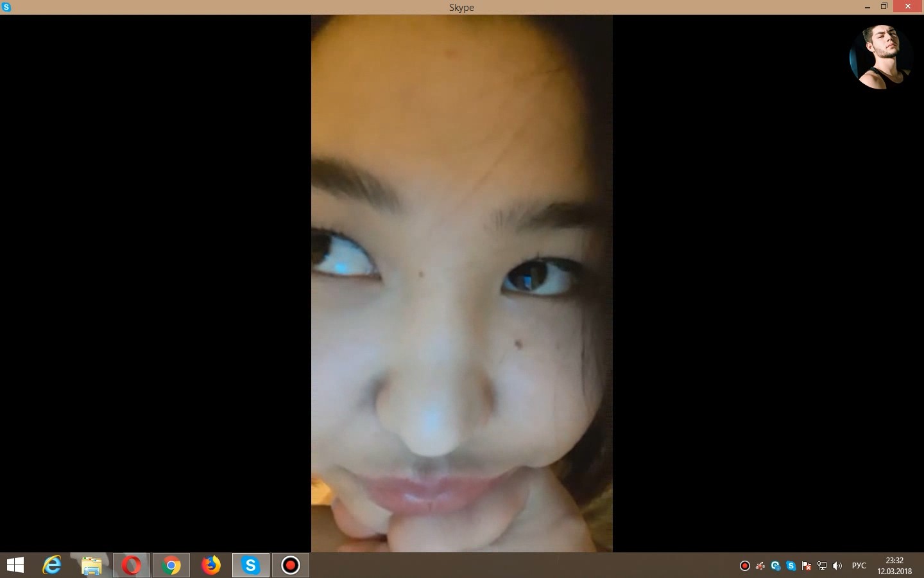This screenshot has width=924, height=578.
Task: Open the screen recorder taskbar button
Action: click(x=291, y=565)
